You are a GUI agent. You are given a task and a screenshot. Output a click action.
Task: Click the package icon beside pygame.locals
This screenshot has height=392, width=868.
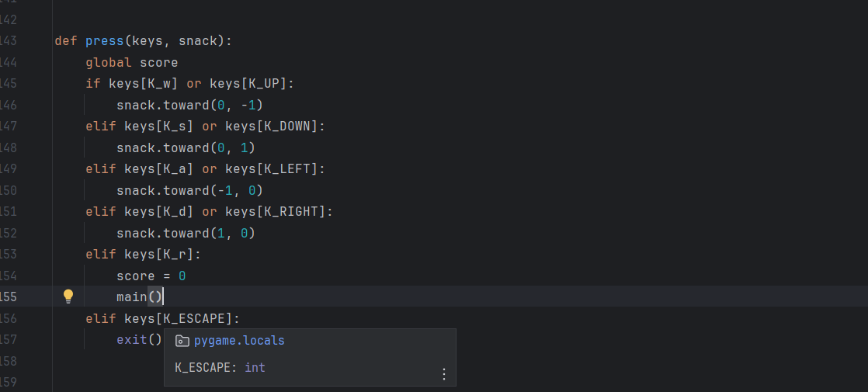point(182,341)
